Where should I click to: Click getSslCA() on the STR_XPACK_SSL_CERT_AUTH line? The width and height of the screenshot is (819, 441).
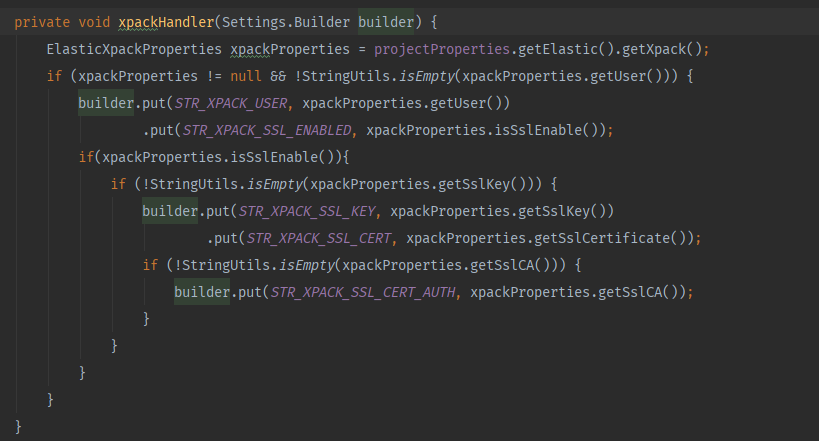pyautogui.click(x=638, y=293)
